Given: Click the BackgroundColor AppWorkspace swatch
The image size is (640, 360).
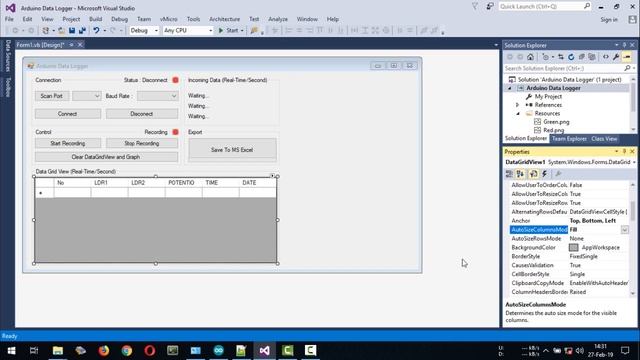Looking at the screenshot, I should [x=573, y=247].
